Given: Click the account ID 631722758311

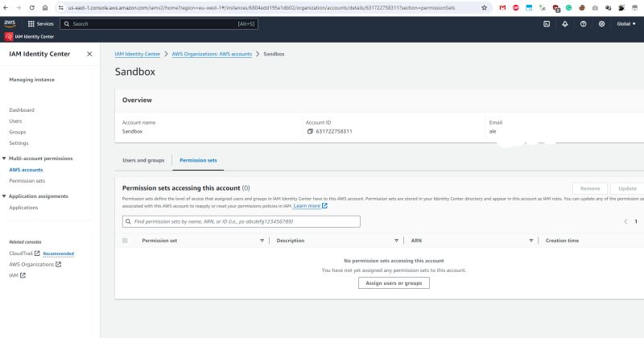Looking at the screenshot, I should pos(334,131).
